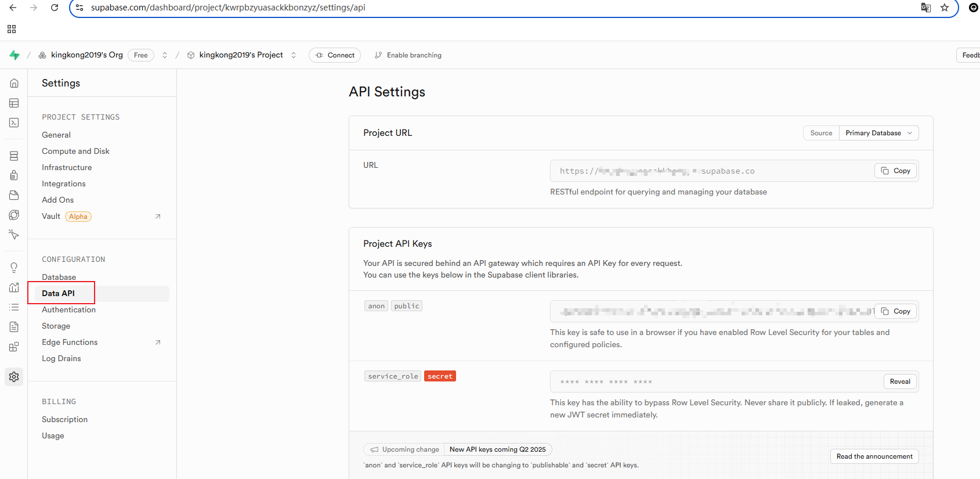Open Vault external link arrow icon

pos(158,217)
